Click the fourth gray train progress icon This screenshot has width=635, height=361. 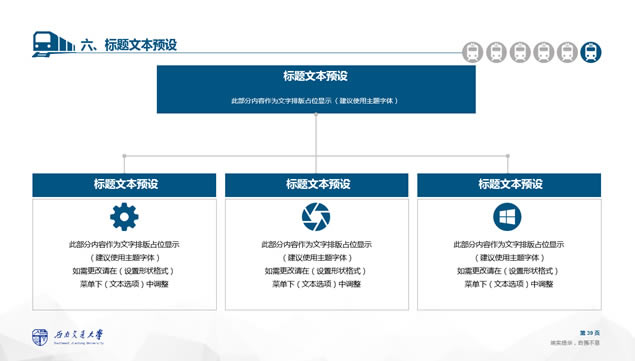543,52
